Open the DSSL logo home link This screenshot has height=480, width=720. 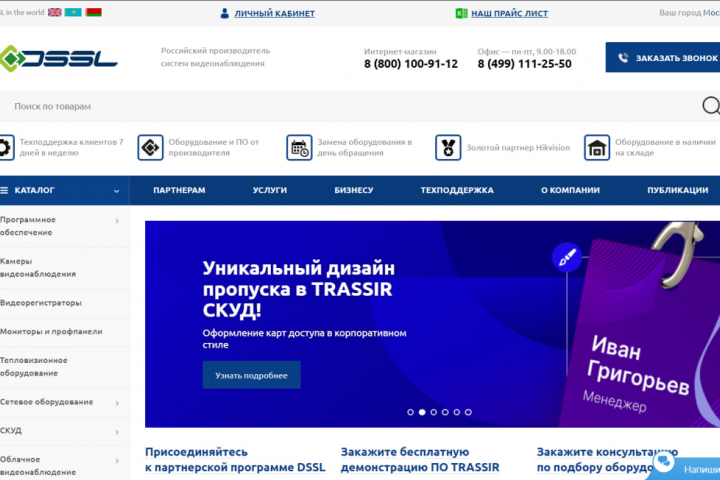click(x=58, y=58)
